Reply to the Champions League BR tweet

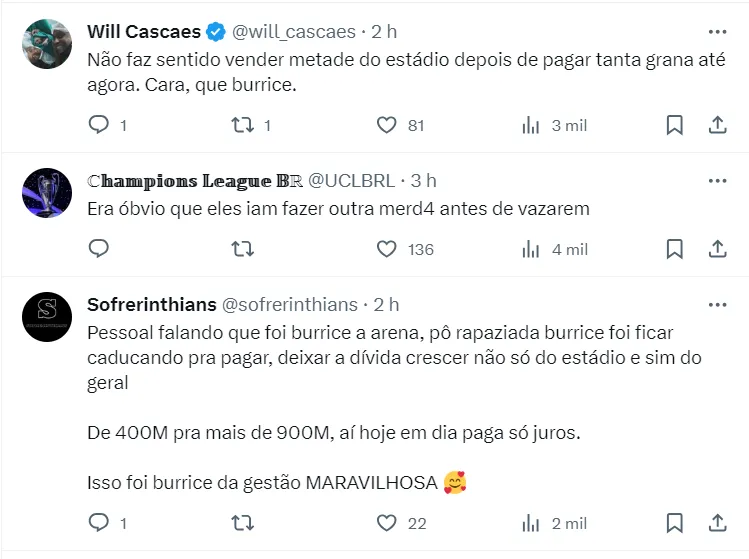[x=98, y=248]
